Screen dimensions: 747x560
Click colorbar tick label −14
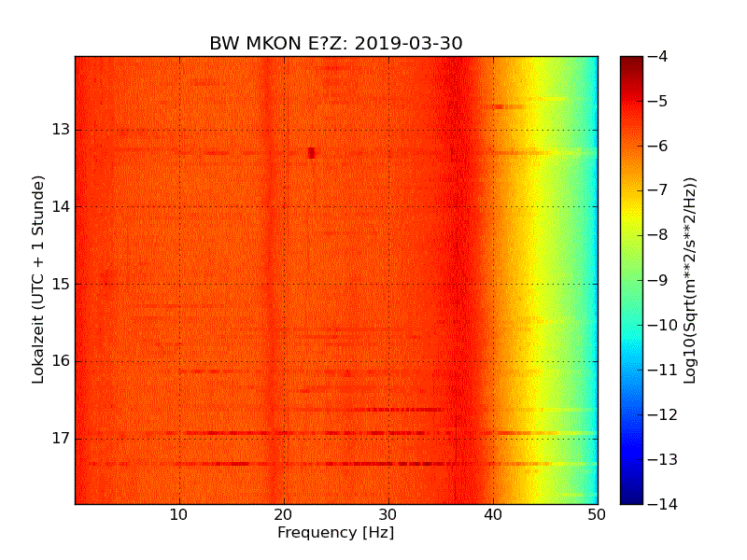tap(663, 504)
